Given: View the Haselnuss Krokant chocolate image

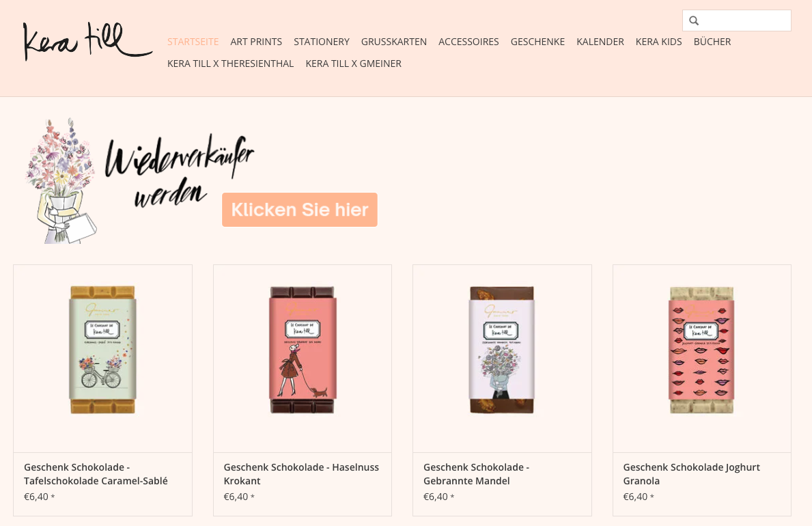Looking at the screenshot, I should [303, 350].
